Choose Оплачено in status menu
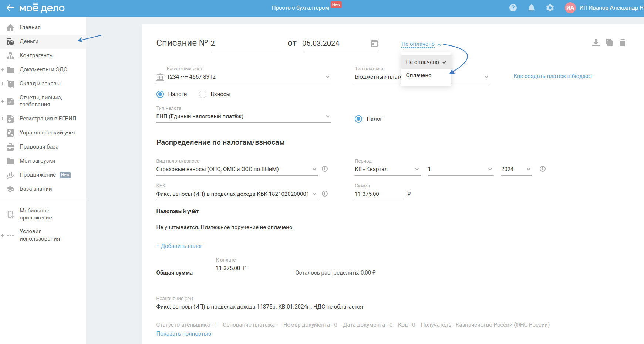 426,75
